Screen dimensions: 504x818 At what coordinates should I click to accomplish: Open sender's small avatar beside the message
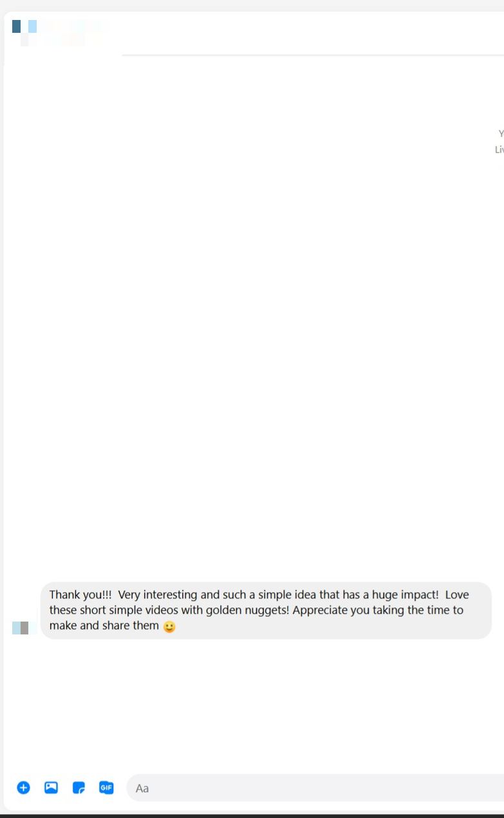(21, 627)
